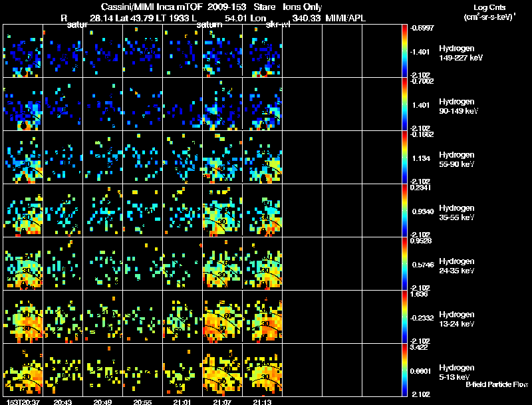Click the color bar beside Hydrogen 5-13 keV
This screenshot has height=405, width=532.
pyautogui.click(x=404, y=370)
